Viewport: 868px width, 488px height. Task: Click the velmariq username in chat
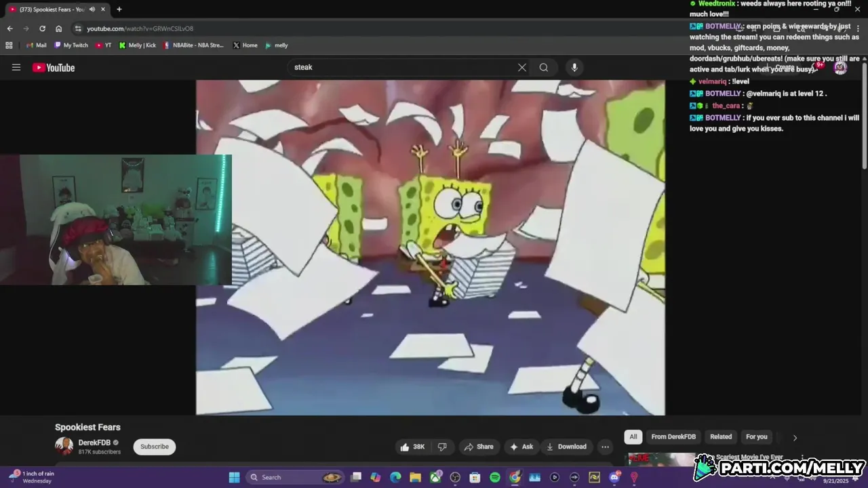coord(713,81)
